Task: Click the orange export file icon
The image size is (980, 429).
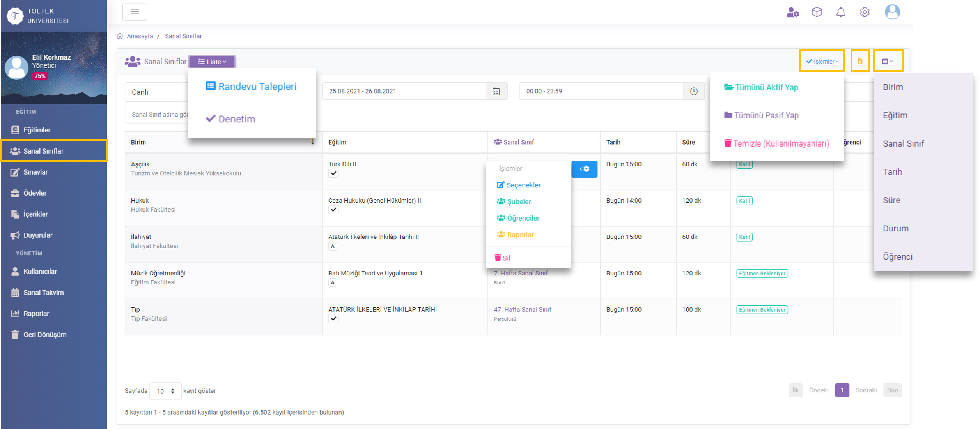Action: pyautogui.click(x=860, y=61)
